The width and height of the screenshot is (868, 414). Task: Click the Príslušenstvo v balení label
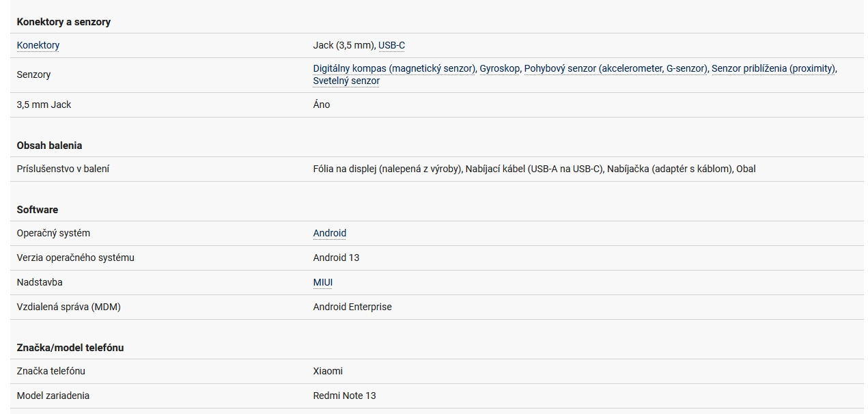63,169
